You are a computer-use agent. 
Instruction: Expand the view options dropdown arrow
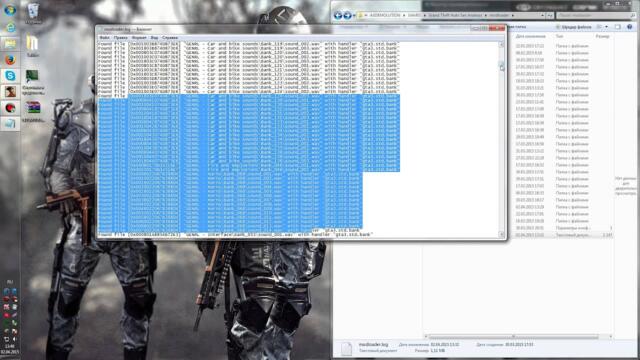click(606, 27)
